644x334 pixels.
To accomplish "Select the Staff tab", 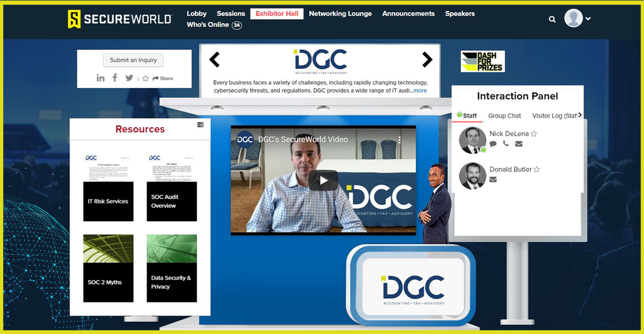I will click(x=467, y=115).
